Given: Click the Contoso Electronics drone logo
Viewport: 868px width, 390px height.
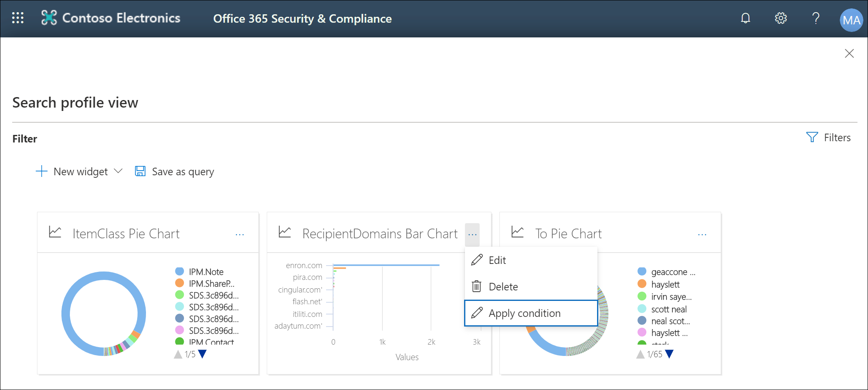Looking at the screenshot, I should point(49,18).
